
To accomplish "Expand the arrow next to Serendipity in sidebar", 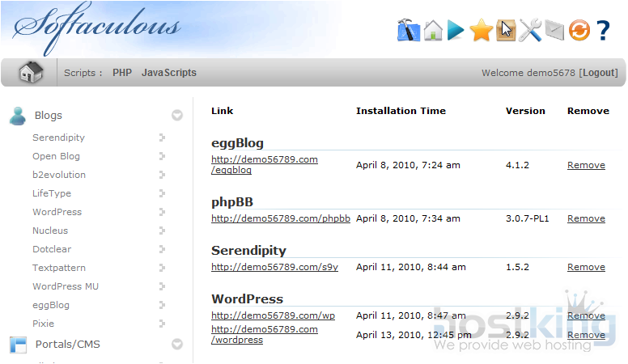I will pyautogui.click(x=163, y=138).
